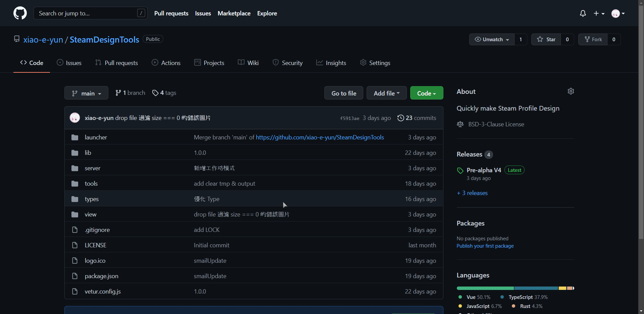Screen dimensions: 644x314
Task: Open commit hash f5913ae
Action: [x=350, y=118]
